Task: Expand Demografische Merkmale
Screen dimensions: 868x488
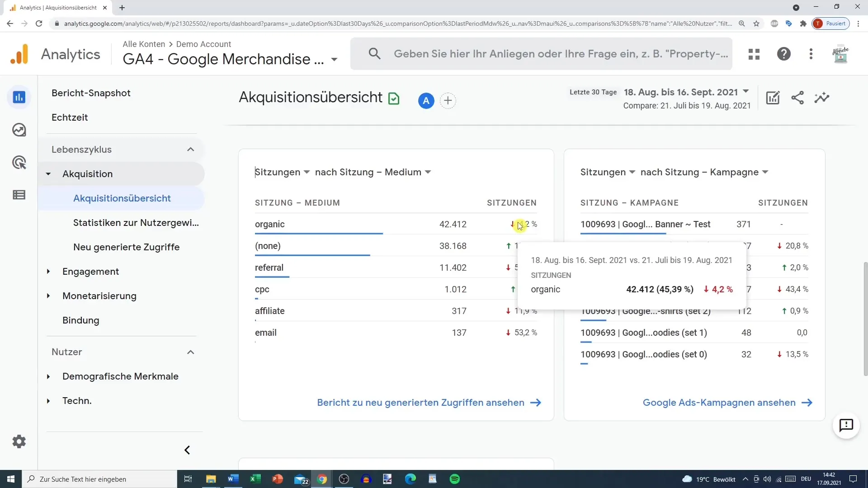Action: point(48,376)
